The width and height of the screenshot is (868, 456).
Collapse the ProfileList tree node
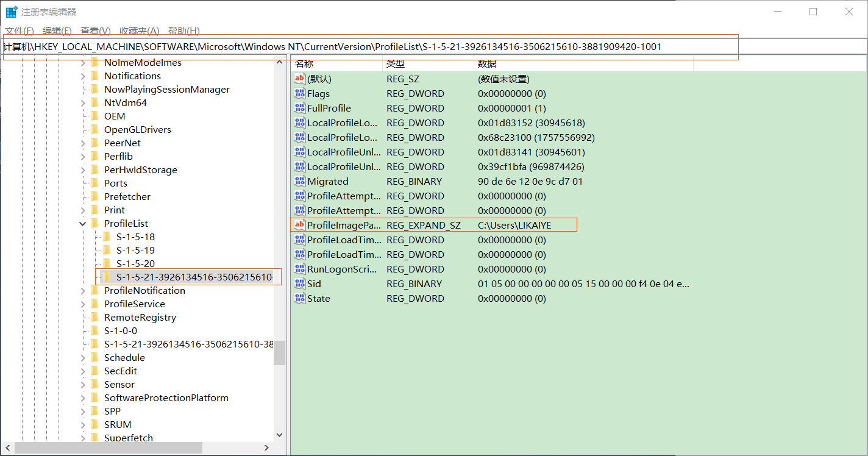click(83, 223)
